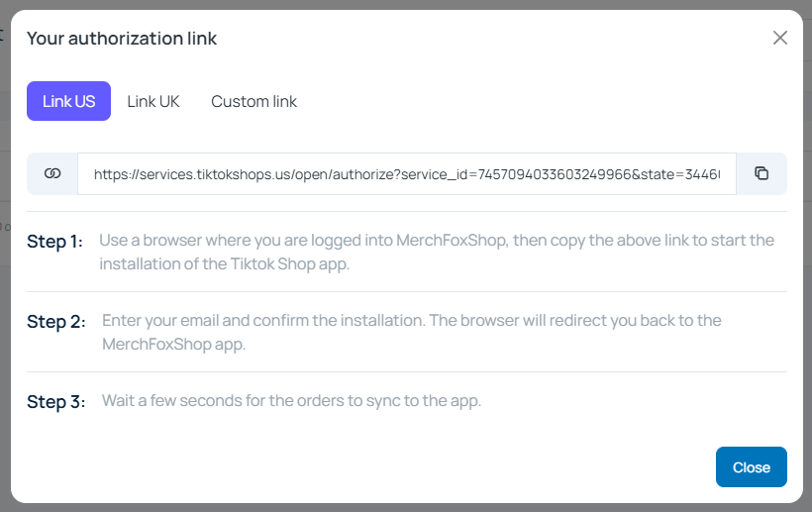This screenshot has width=812, height=512.
Task: Click the chain link icon beside URL
Action: [x=52, y=173]
